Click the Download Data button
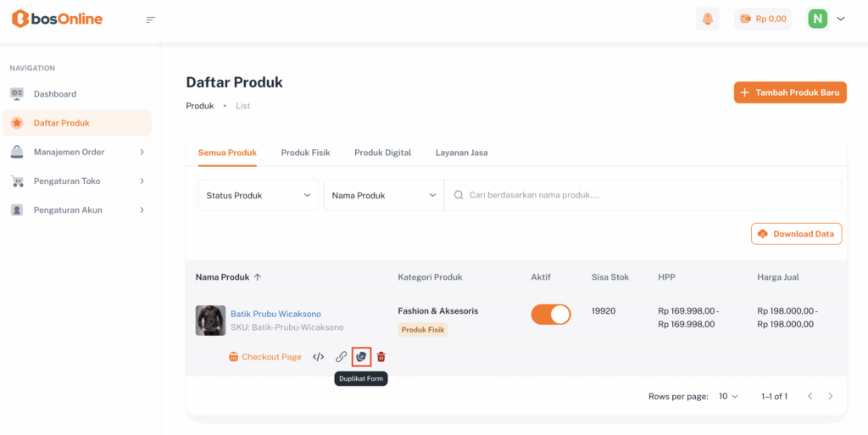Screen dimensions: 868x435 click(x=796, y=234)
